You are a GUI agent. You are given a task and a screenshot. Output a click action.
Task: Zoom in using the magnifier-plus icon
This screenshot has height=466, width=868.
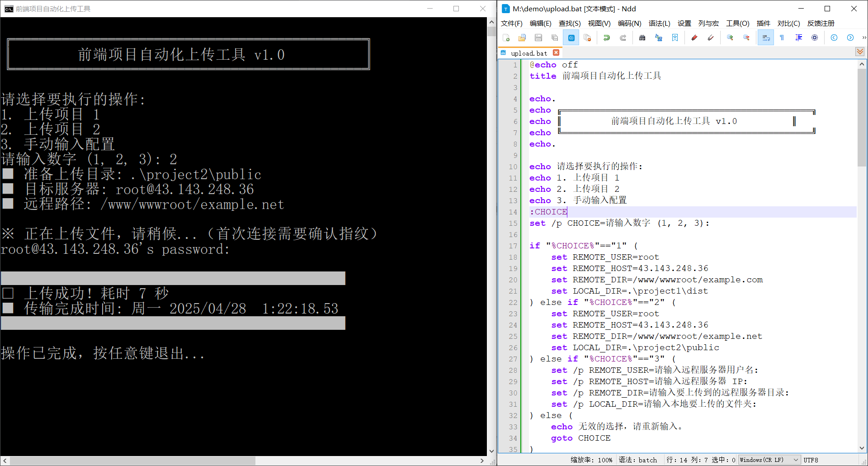coord(730,38)
